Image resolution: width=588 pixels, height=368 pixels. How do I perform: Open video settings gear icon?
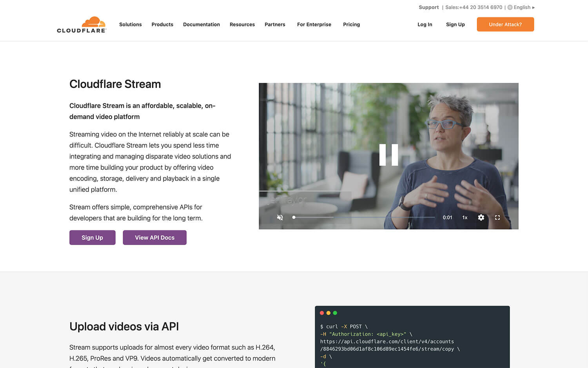[481, 217]
